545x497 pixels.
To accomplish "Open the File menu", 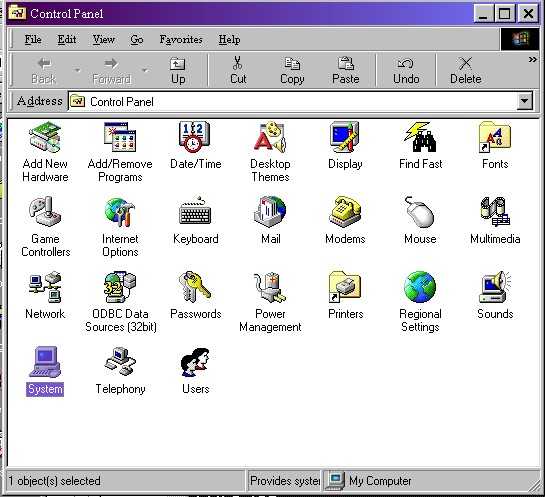I will click(x=33, y=40).
